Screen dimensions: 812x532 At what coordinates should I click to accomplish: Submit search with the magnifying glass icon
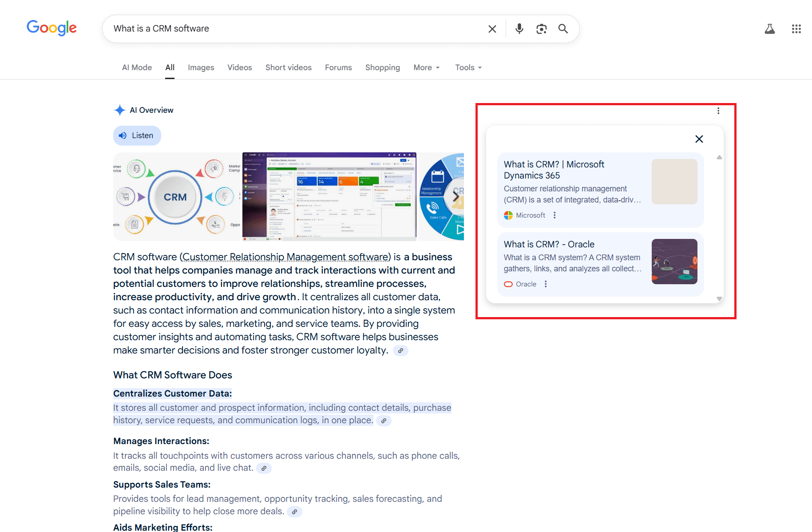click(x=563, y=29)
